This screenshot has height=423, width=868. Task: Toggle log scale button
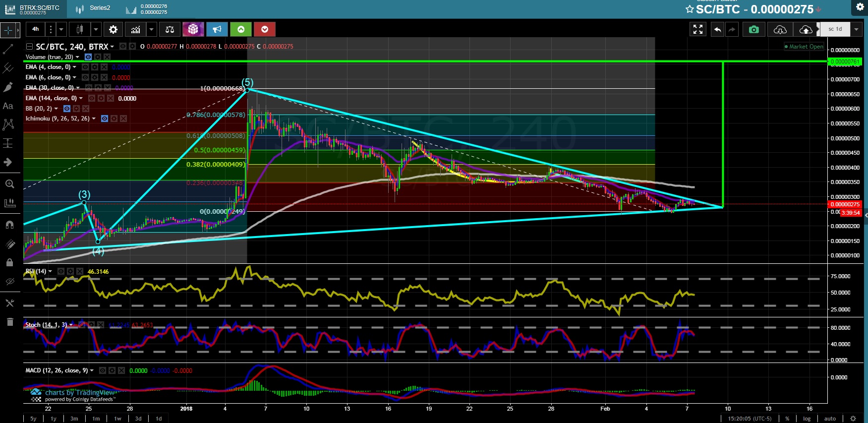[807, 419]
